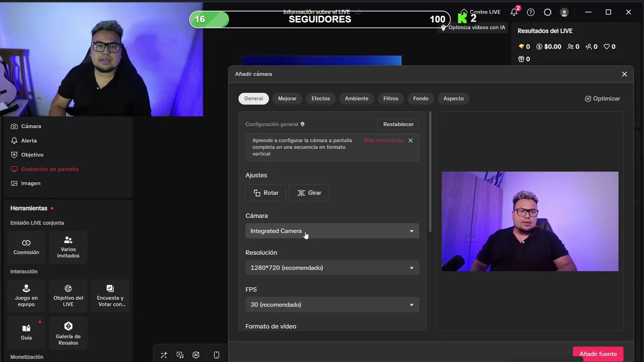644x362 pixels.
Task: Click the AI icon in bottom toolbar
Action: point(196,355)
